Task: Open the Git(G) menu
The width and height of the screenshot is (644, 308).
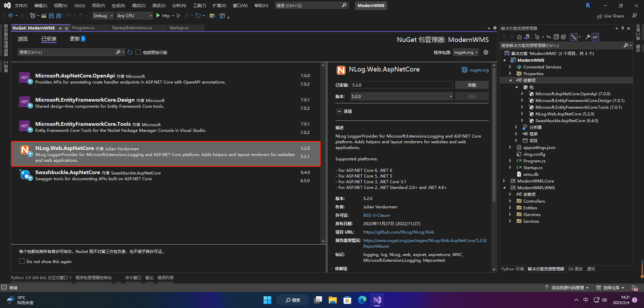Action: coord(80,6)
